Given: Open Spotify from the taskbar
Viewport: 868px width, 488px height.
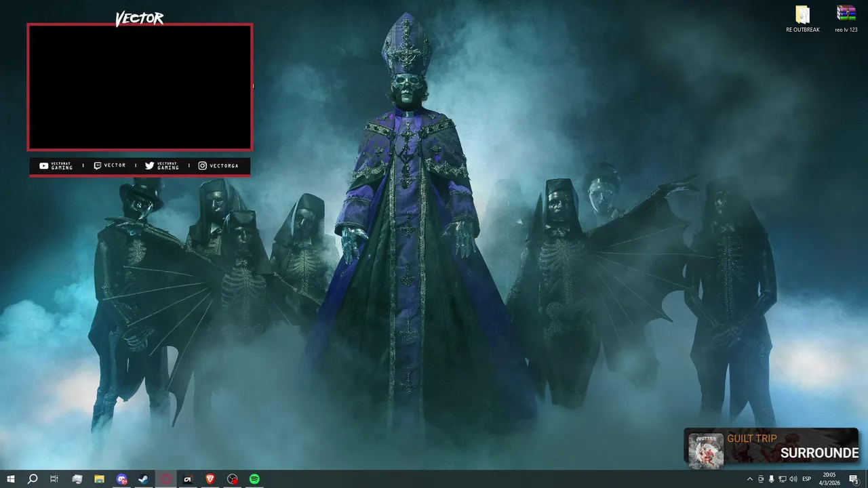Looking at the screenshot, I should pos(254,479).
